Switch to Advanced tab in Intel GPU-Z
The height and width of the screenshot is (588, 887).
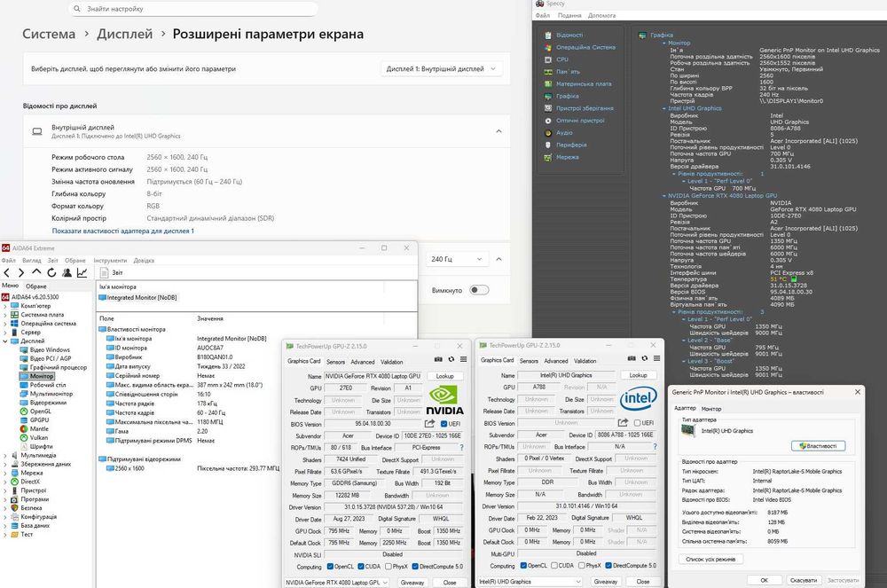556,361
